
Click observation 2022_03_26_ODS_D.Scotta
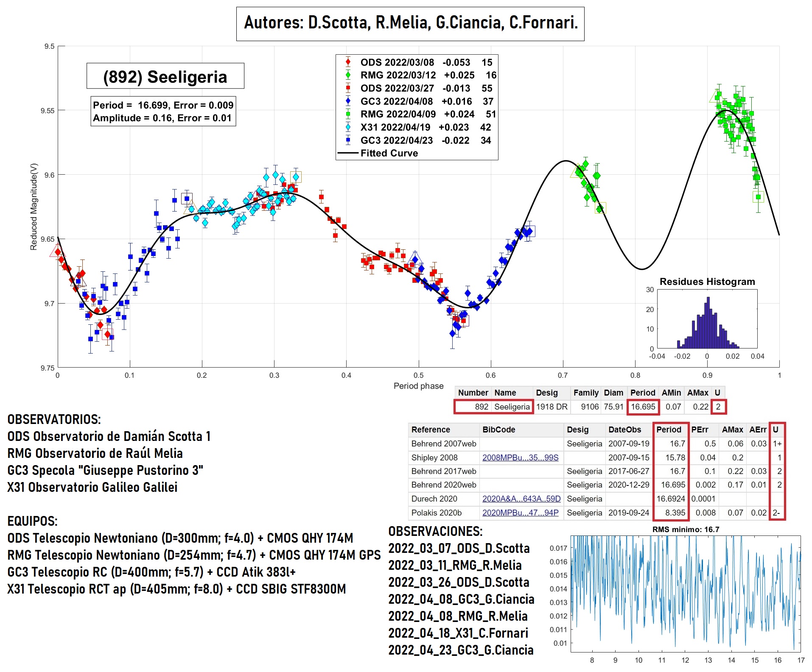pyautogui.click(x=459, y=582)
